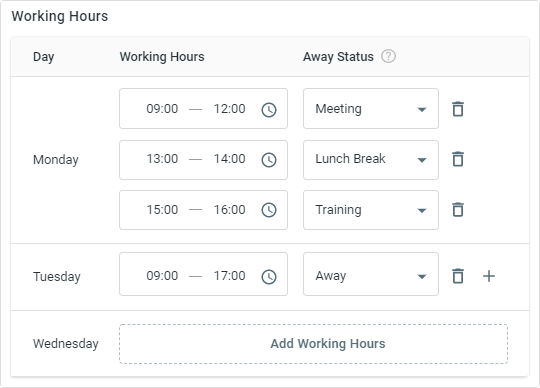Screen dimensions: 540x388
Task: Add another Tuesday time slot with plus
Action: pyautogui.click(x=489, y=276)
